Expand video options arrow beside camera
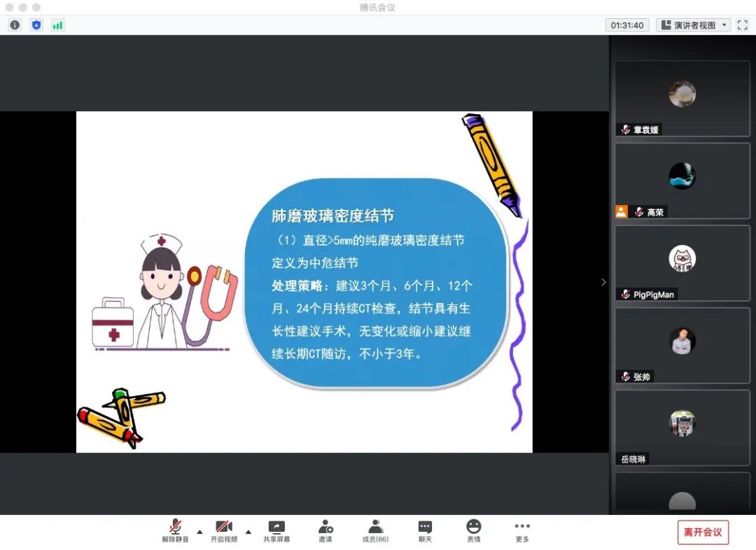Viewport: 756px width, 550px height. tap(248, 532)
